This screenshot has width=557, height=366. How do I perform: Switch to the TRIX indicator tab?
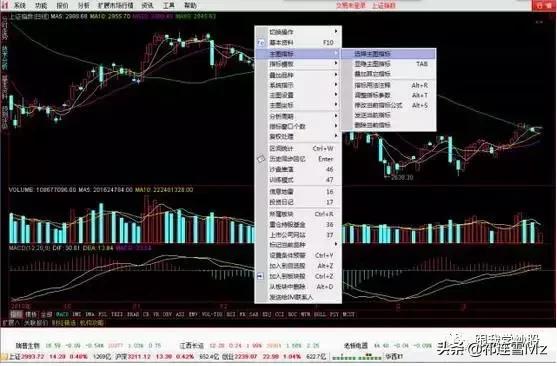tap(117, 314)
